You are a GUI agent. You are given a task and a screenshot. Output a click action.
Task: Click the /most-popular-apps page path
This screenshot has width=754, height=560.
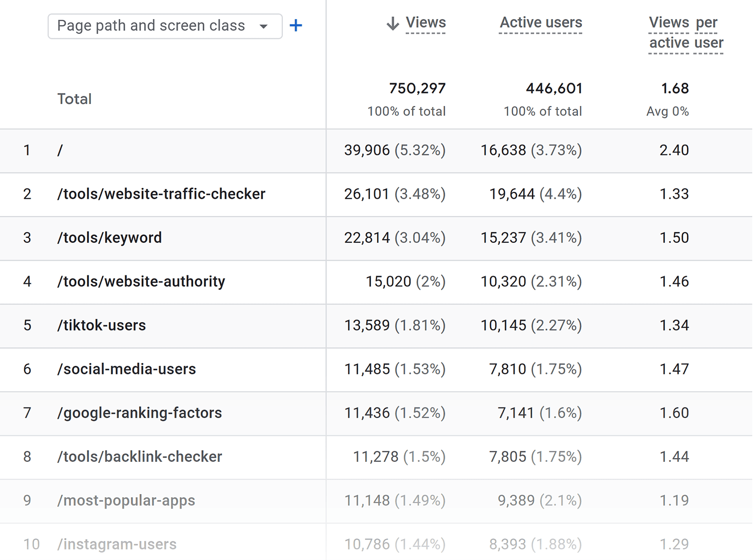126,500
